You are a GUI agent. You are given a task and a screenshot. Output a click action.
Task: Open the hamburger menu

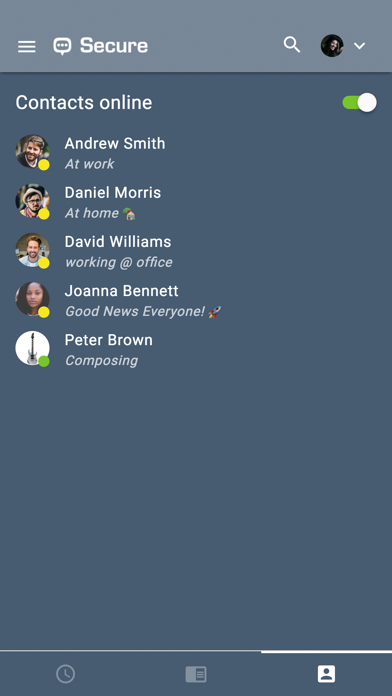[27, 46]
